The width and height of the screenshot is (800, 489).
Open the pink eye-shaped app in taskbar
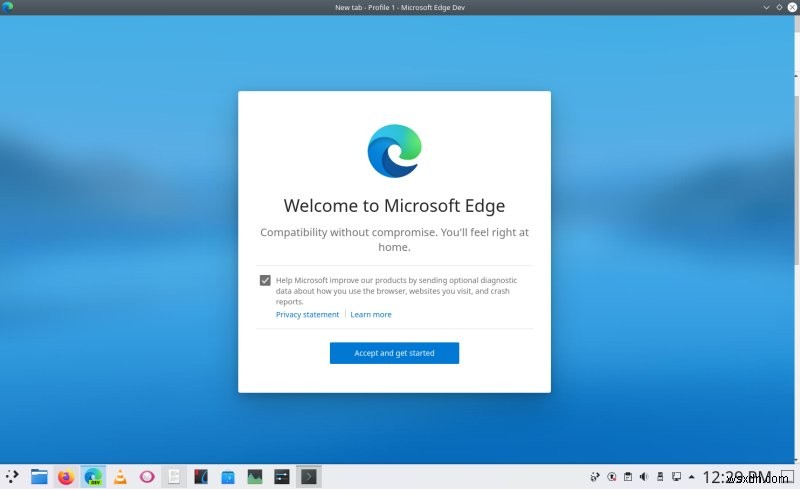click(x=147, y=477)
